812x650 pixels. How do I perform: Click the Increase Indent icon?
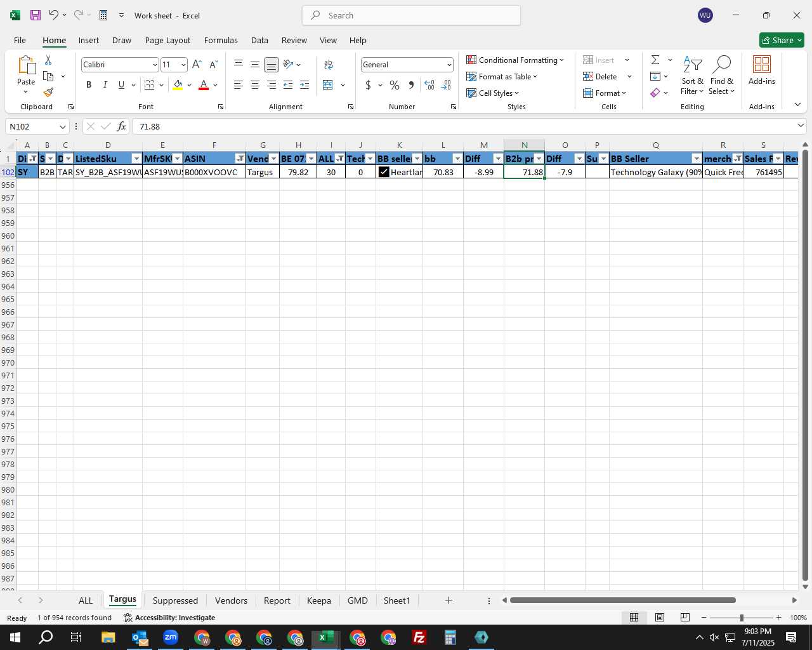(304, 84)
